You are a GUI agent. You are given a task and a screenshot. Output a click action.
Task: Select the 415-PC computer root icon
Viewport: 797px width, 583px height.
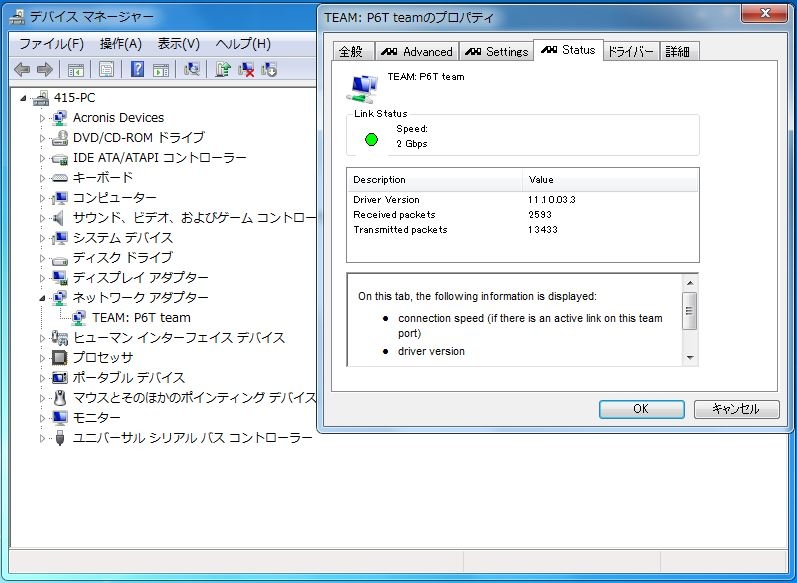click(41, 98)
